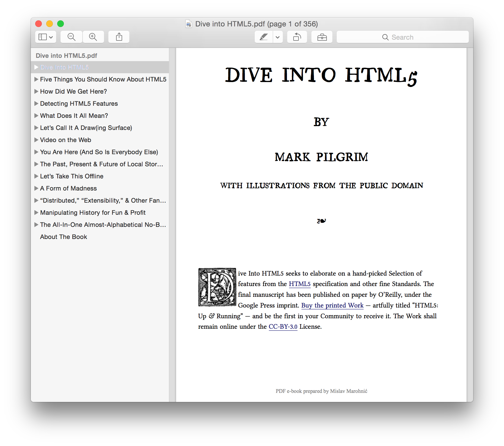The image size is (504, 446).
Task: Go to You Are Here (And So Is Everybody Else)
Action: pos(99,152)
